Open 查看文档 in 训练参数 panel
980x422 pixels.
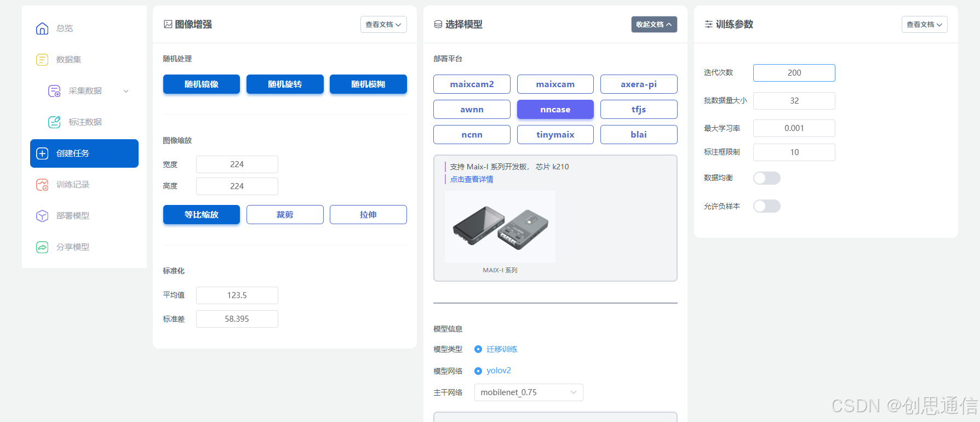[925, 25]
